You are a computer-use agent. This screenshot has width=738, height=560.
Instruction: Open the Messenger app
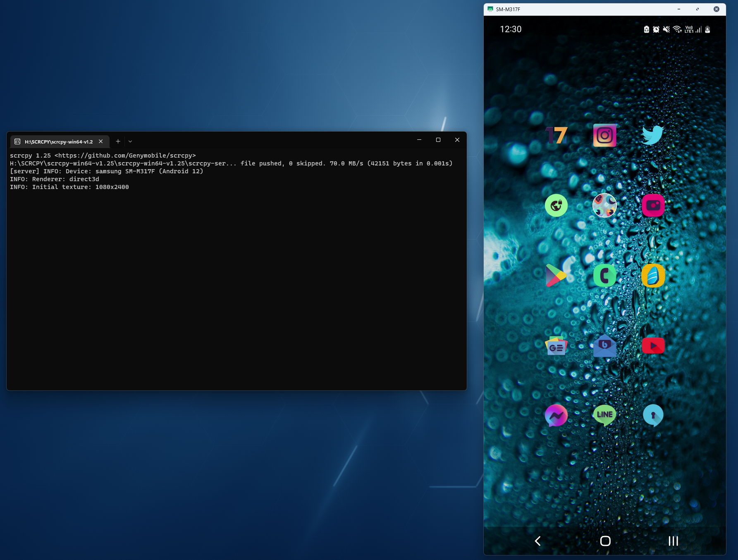(x=556, y=415)
